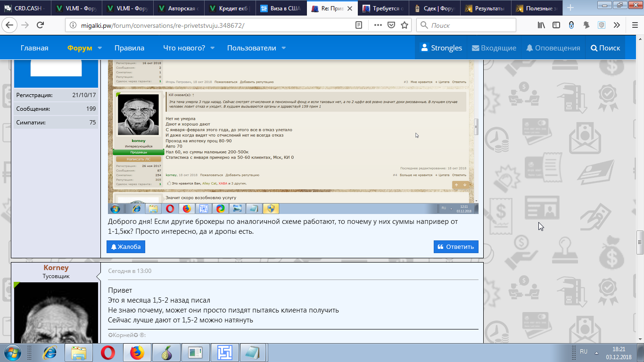The width and height of the screenshot is (644, 362).
Task: Expand the Форум dropdown arrow
Action: [x=99, y=48]
